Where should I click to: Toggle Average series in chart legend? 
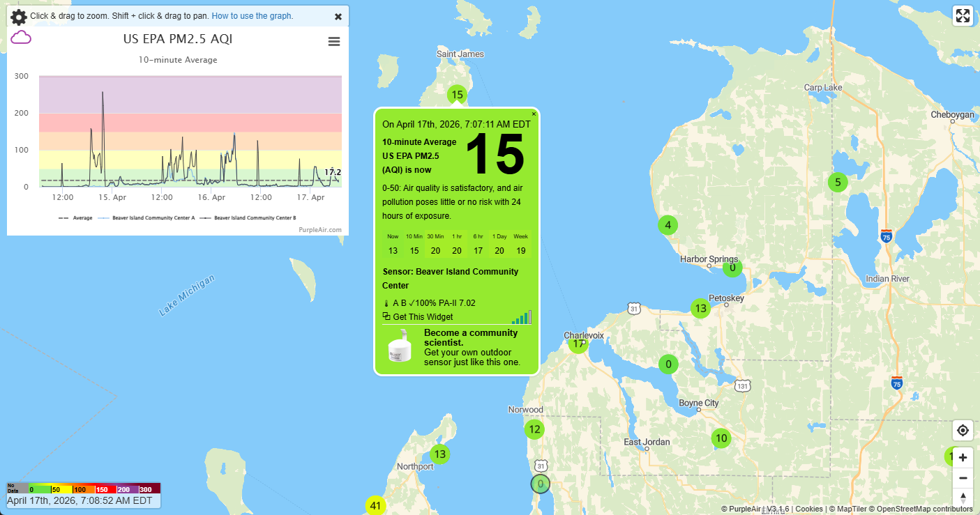76,218
